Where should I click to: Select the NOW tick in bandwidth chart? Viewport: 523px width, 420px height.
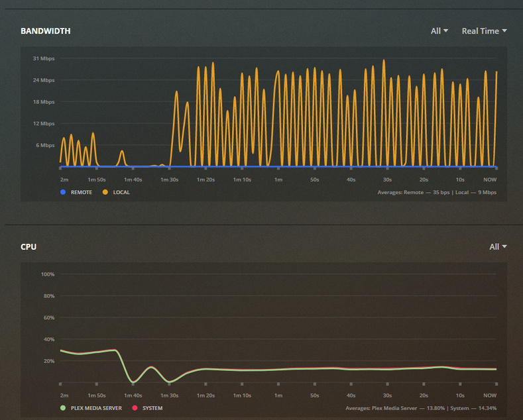click(490, 180)
